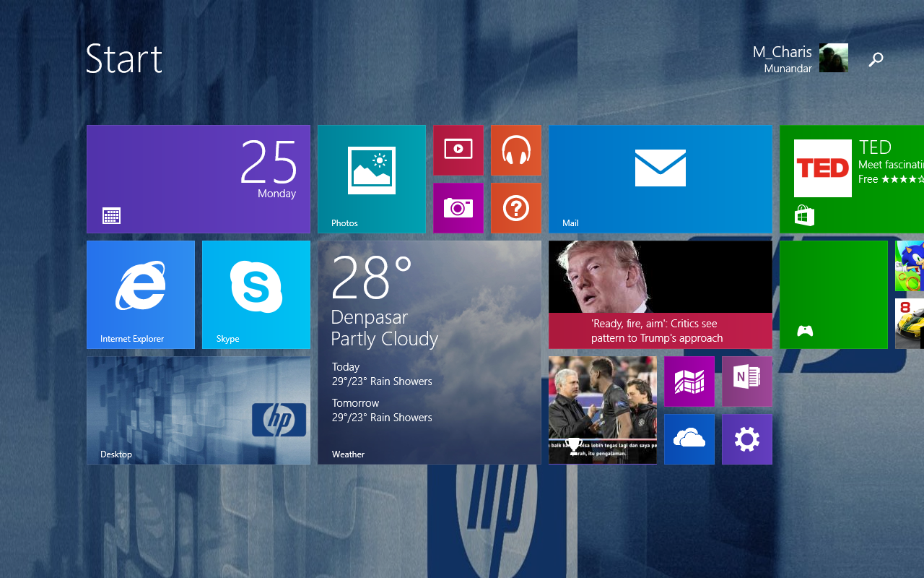Open the Camera app tile
This screenshot has width=924, height=578.
pyautogui.click(x=458, y=208)
